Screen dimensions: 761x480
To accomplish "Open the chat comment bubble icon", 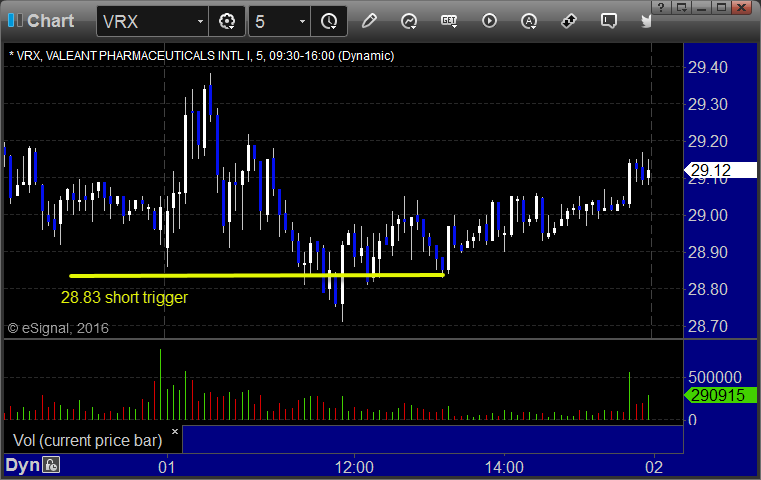I will click(x=608, y=21).
